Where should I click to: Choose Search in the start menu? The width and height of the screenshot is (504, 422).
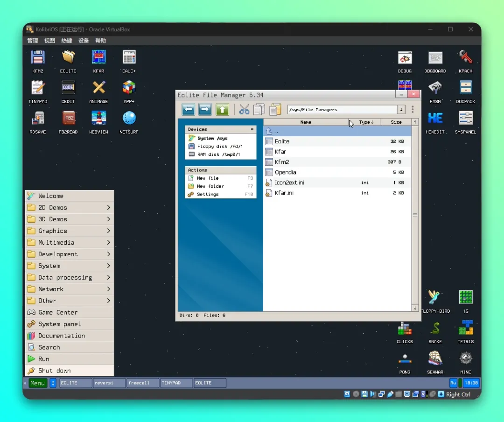[x=70, y=347]
